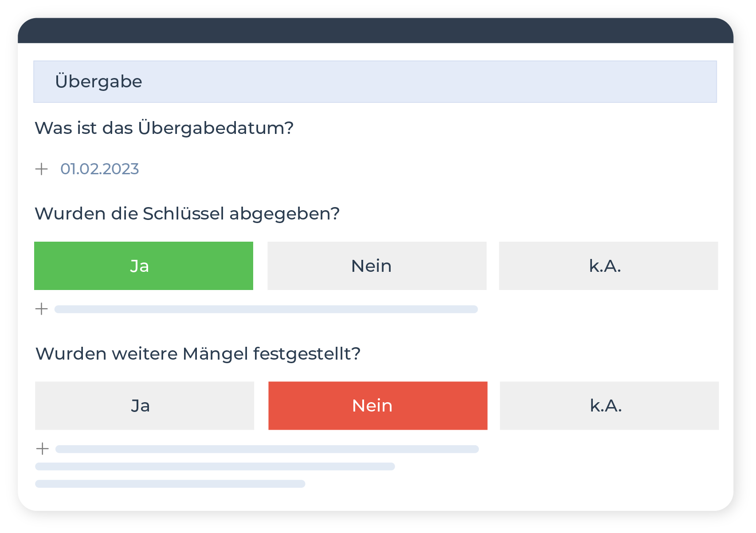
Task: Click the question Wurden die Schlüssel abgegeben
Action: coord(187,213)
